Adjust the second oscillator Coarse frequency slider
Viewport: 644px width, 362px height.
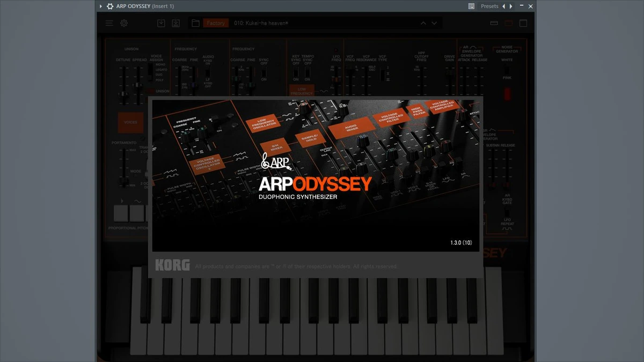[x=237, y=80]
